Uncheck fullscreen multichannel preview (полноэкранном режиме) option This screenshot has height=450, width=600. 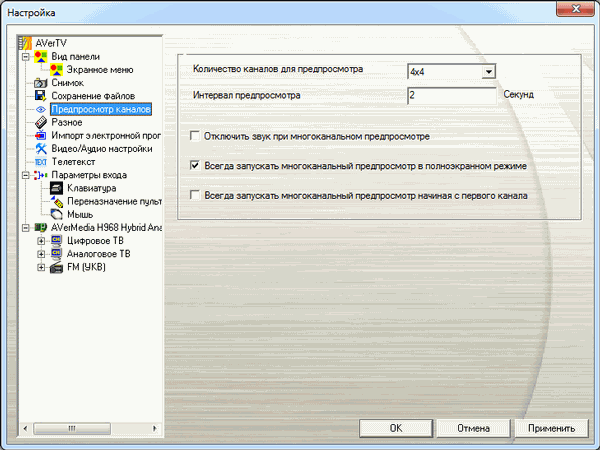195,165
